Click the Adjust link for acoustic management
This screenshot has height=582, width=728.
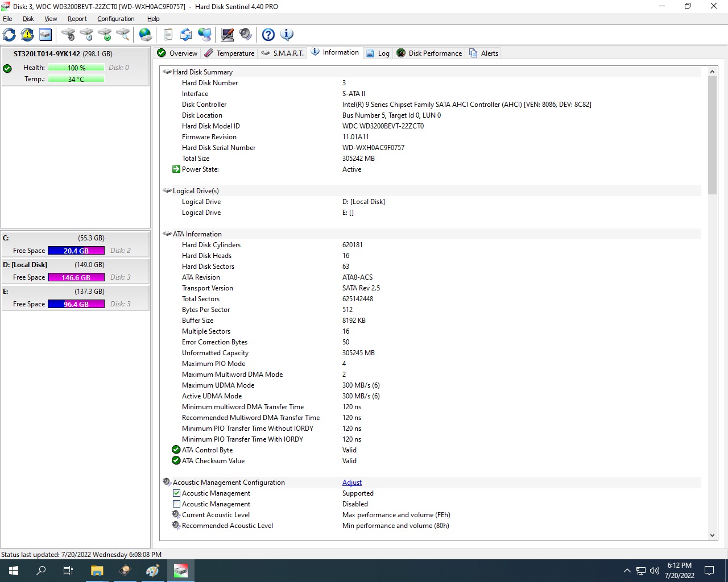tap(352, 482)
